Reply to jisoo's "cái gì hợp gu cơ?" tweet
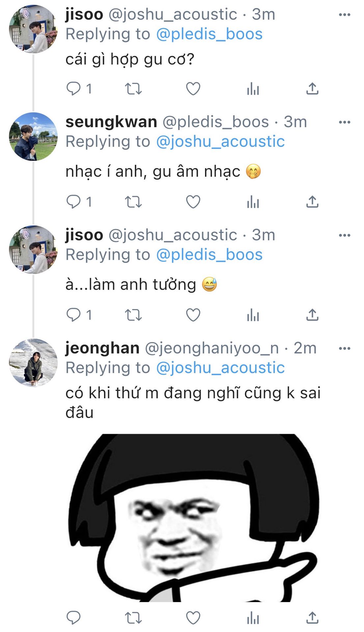The image size is (364, 632). pyautogui.click(x=73, y=89)
